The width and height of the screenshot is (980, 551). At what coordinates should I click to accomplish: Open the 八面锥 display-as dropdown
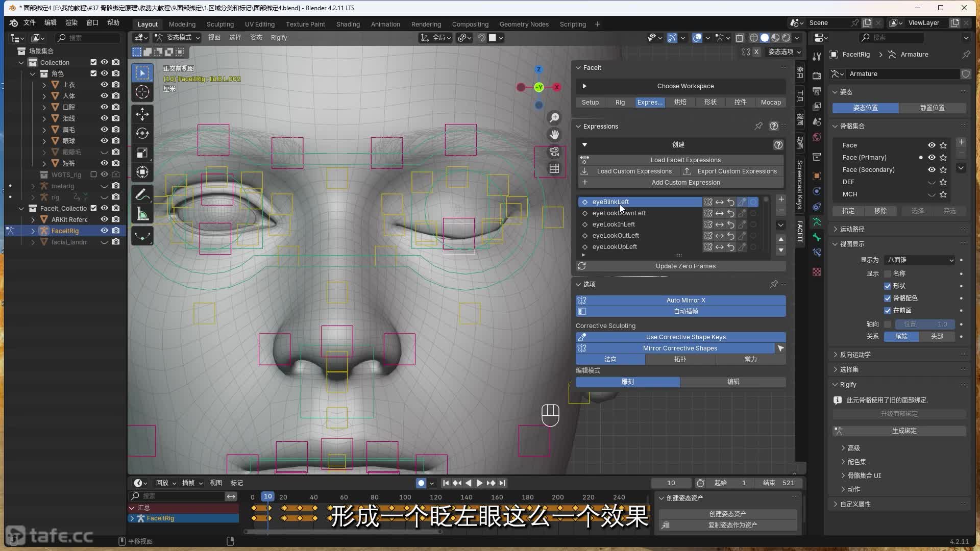pyautogui.click(x=919, y=260)
